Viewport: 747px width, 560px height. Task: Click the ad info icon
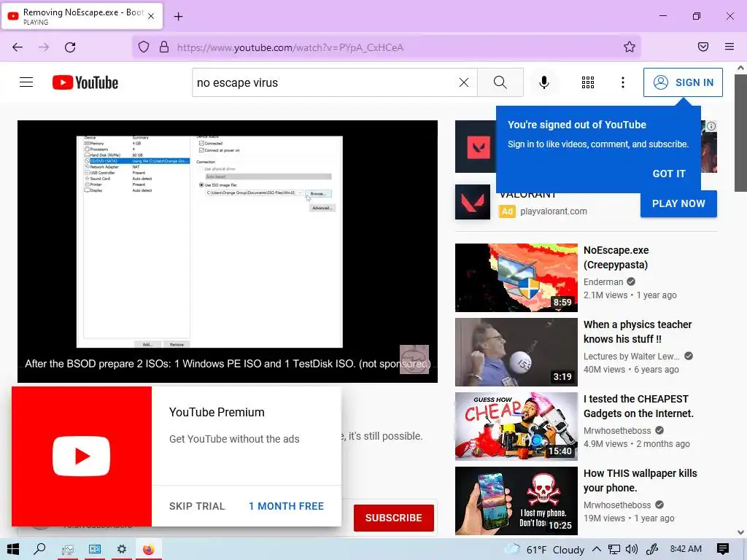click(x=711, y=126)
